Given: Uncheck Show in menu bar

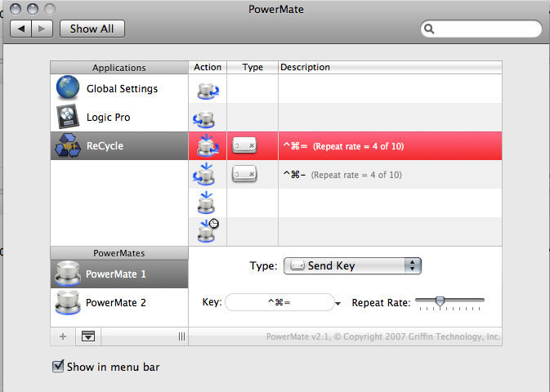Looking at the screenshot, I should (58, 366).
